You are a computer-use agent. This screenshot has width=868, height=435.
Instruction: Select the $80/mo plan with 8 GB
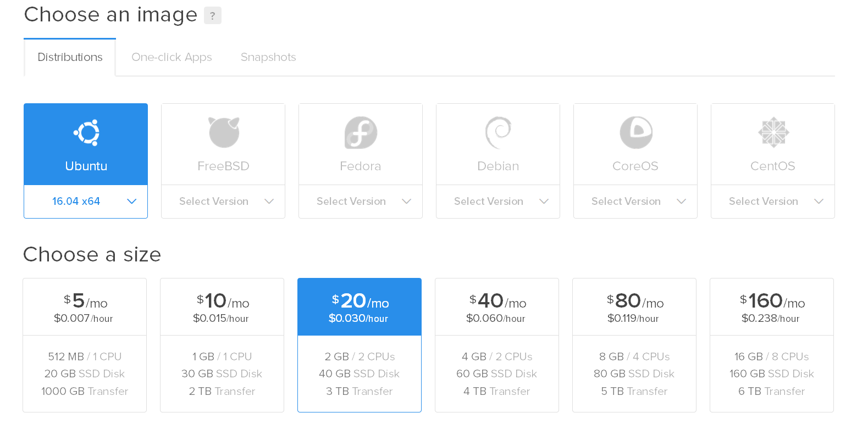[634, 344]
